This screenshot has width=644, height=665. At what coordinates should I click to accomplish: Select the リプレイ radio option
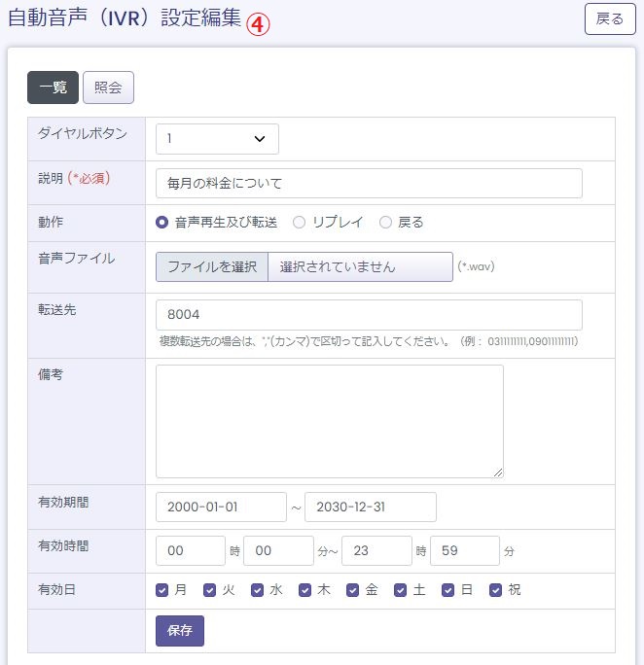click(x=300, y=223)
